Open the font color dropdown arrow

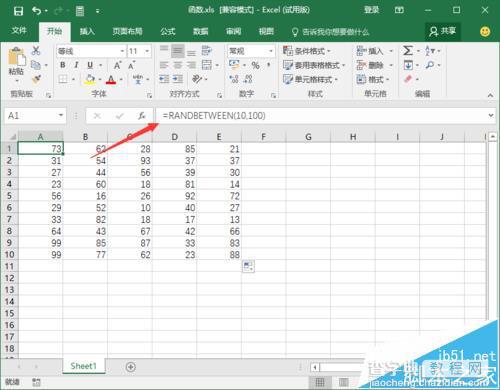tap(121, 80)
